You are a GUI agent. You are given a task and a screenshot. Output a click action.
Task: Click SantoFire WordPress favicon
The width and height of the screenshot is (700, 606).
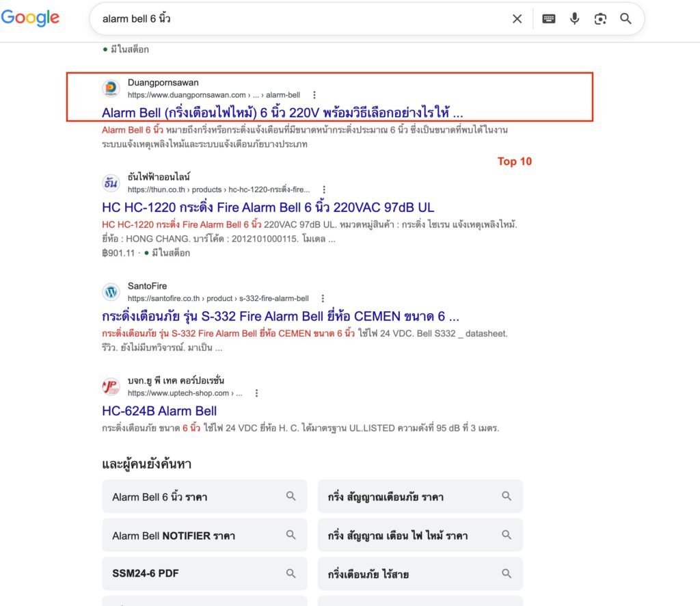coord(111,292)
